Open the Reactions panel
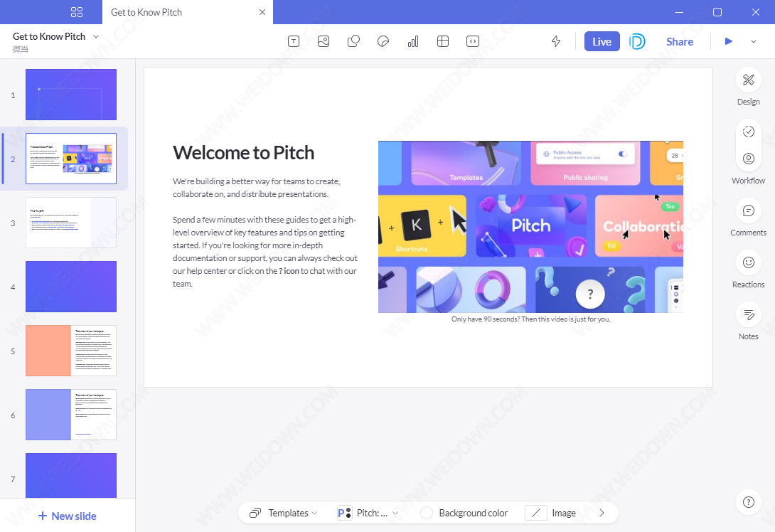Screen dimensions: 775x532 pyautogui.click(x=748, y=263)
